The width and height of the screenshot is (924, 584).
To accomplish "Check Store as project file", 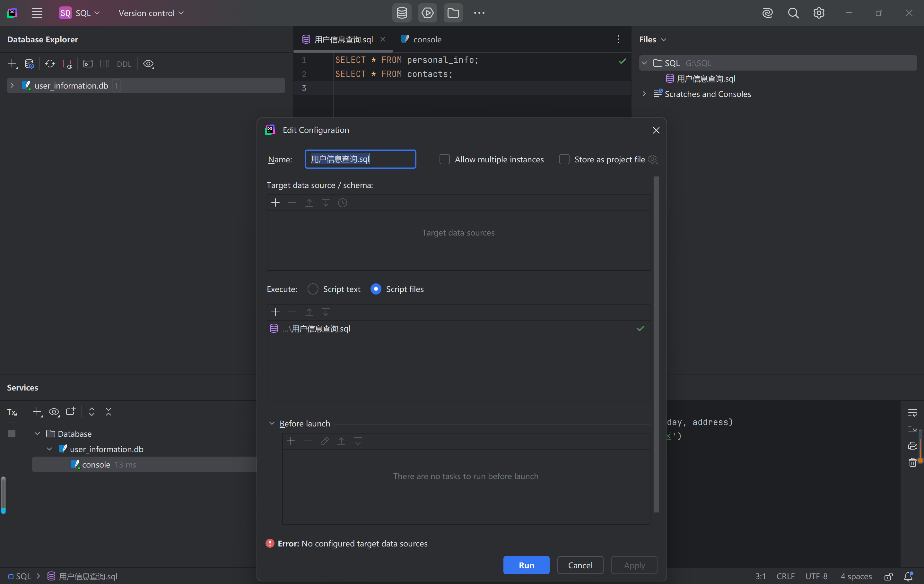I will coord(564,159).
